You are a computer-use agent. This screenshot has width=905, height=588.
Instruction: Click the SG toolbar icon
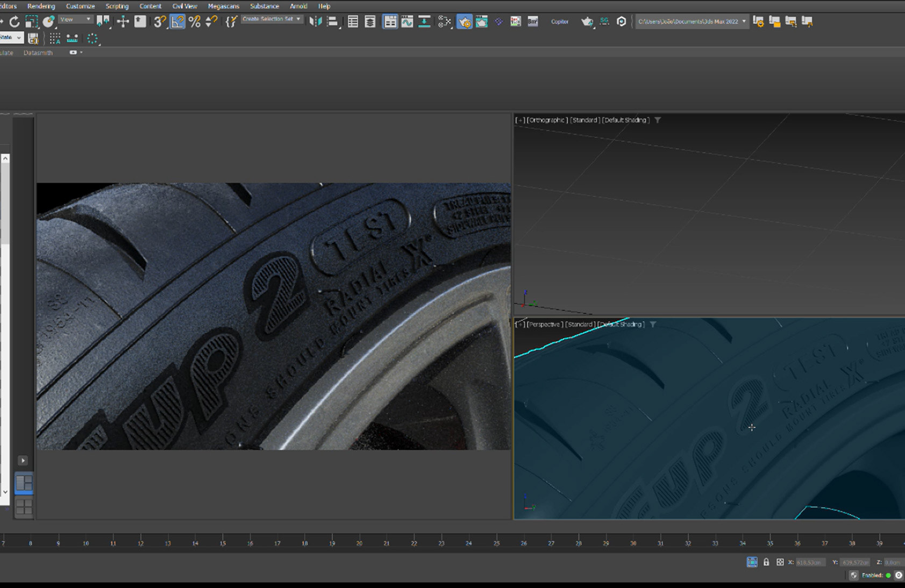tap(604, 21)
